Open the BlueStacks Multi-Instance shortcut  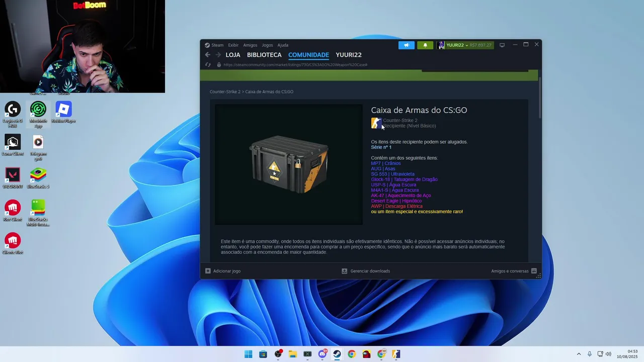point(38,213)
